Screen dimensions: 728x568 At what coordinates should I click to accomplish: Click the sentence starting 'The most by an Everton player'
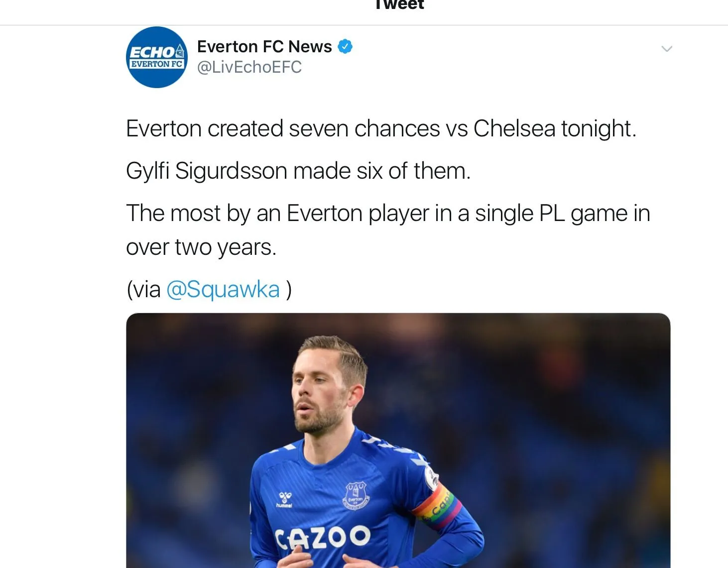point(388,213)
